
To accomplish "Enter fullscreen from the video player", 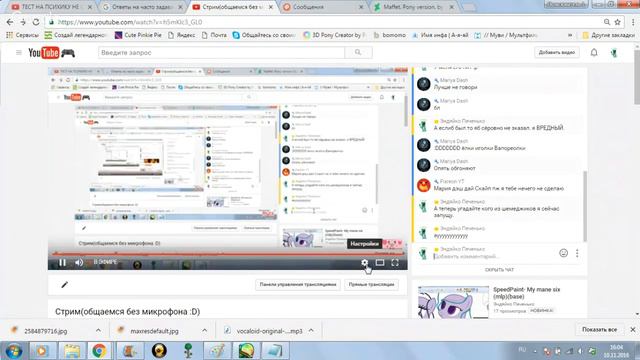I will point(395,263).
